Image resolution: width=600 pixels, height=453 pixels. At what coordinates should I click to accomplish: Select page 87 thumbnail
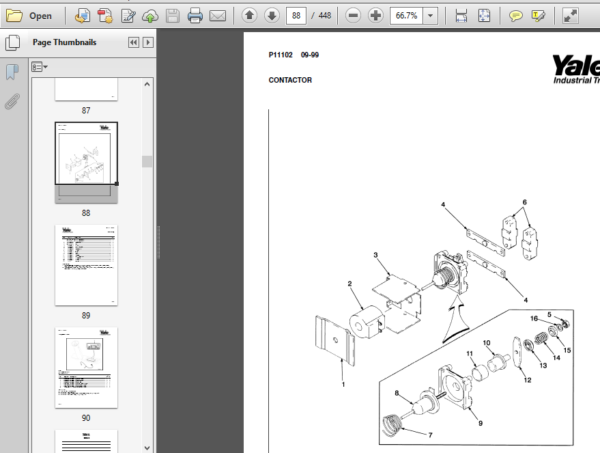[86, 90]
